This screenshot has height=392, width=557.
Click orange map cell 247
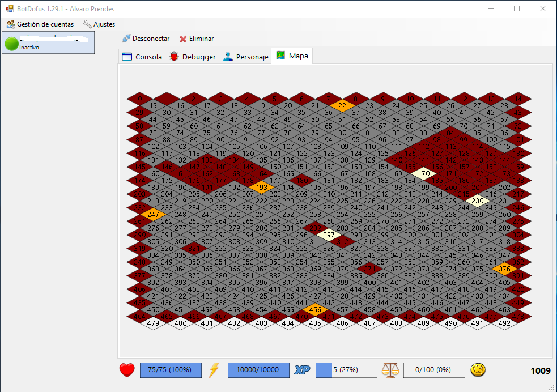(153, 215)
